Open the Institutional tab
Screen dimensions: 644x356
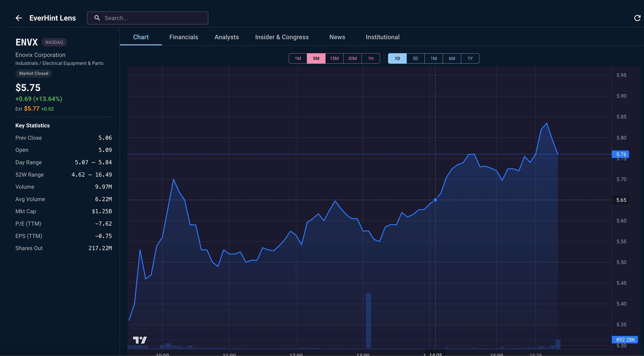[383, 37]
